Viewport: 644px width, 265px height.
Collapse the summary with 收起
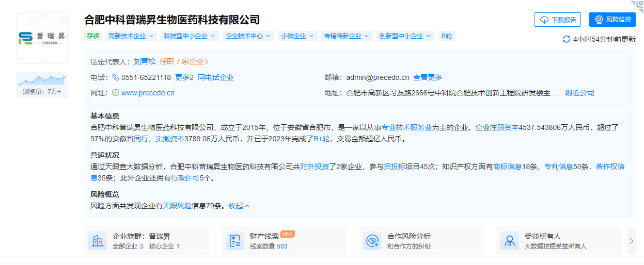tap(239, 206)
